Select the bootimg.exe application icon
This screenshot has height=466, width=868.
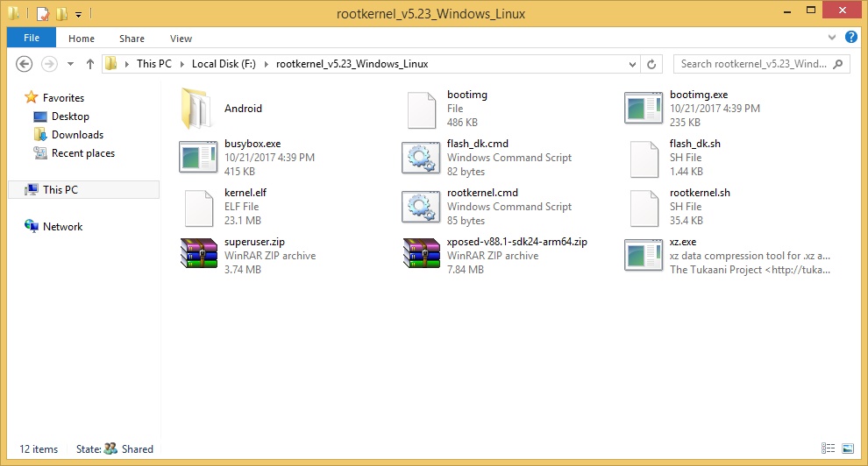coord(644,109)
